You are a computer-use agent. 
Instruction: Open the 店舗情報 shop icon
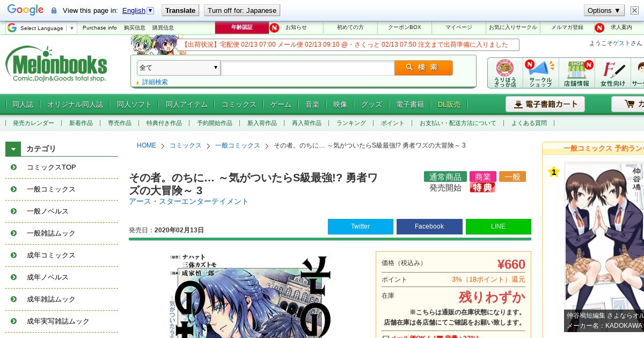pyautogui.click(x=576, y=73)
